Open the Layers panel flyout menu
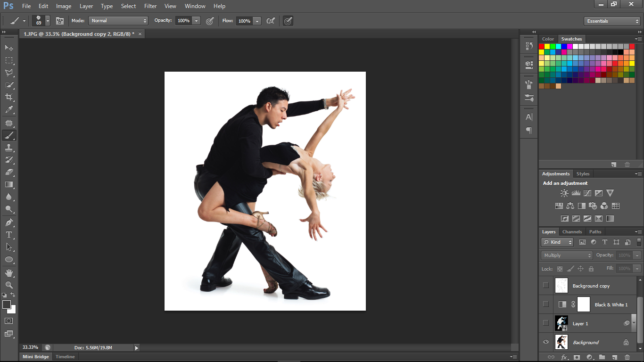 [x=638, y=232]
